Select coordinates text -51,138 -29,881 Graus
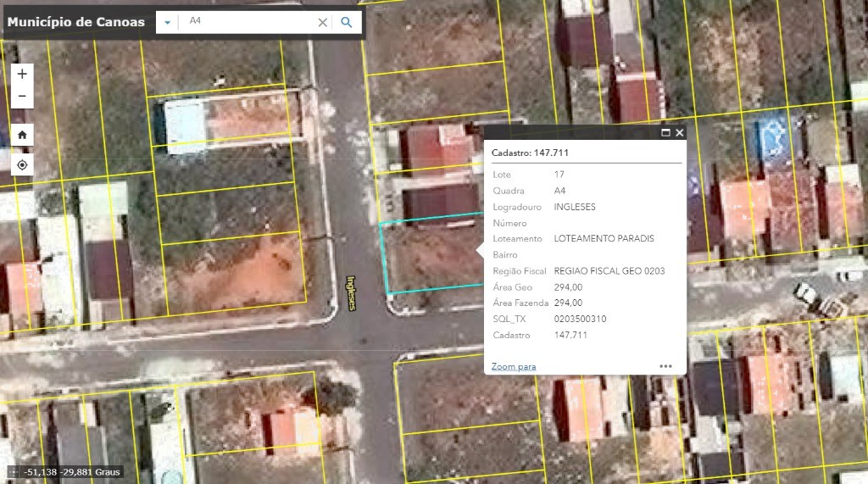The image size is (868, 484). (x=72, y=472)
